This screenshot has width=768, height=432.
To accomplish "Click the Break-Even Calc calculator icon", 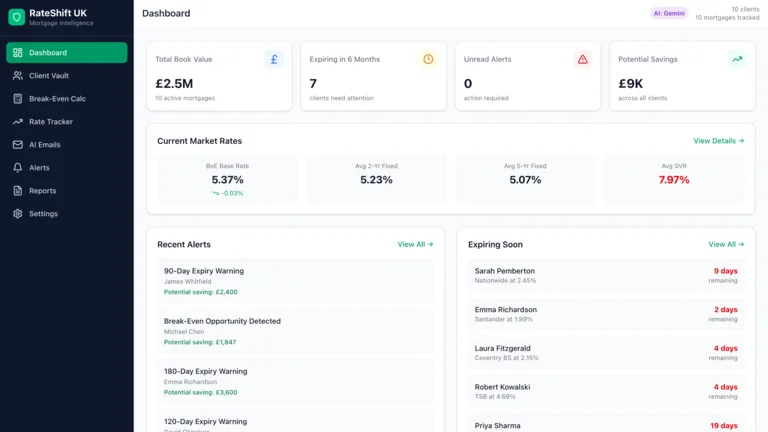I will [x=18, y=98].
